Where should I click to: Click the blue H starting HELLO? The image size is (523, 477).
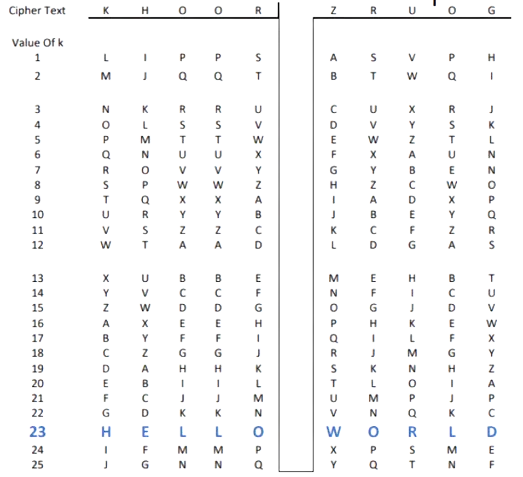tap(106, 432)
